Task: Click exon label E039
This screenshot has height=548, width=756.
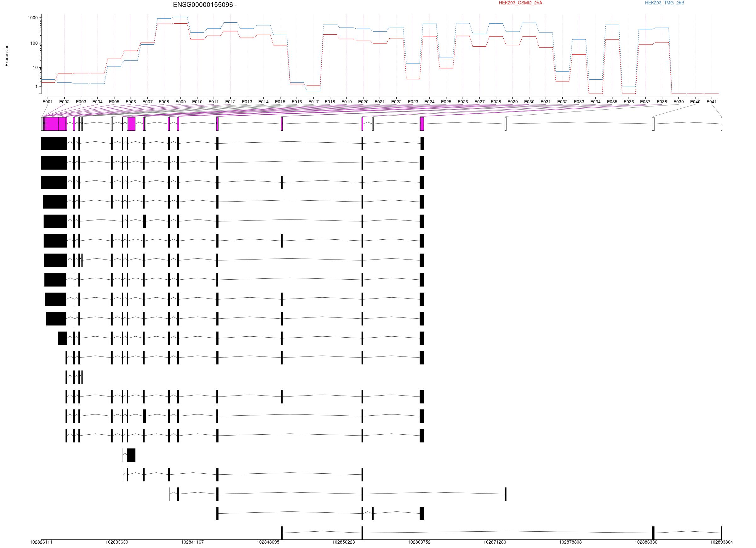Action: (679, 102)
